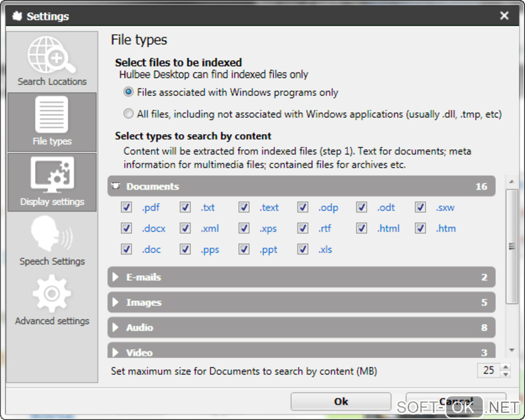Click the Audio count 8

click(x=484, y=327)
